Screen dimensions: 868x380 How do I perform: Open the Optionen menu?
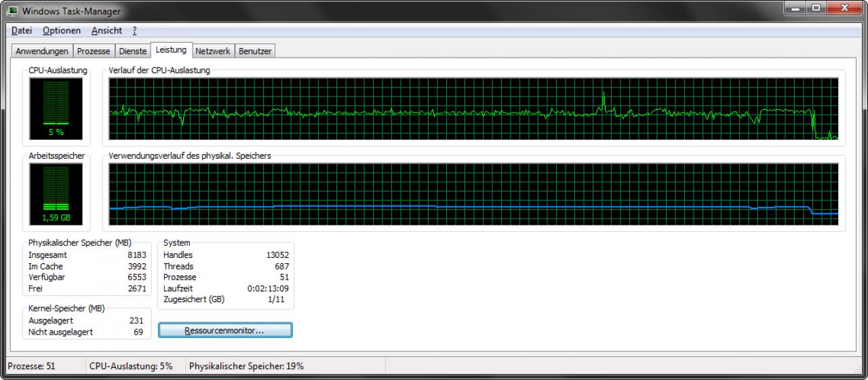point(61,31)
